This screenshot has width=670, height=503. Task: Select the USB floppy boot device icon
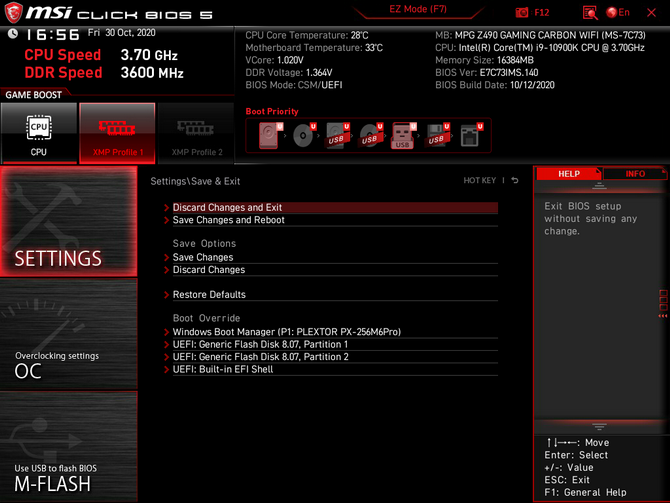click(438, 135)
